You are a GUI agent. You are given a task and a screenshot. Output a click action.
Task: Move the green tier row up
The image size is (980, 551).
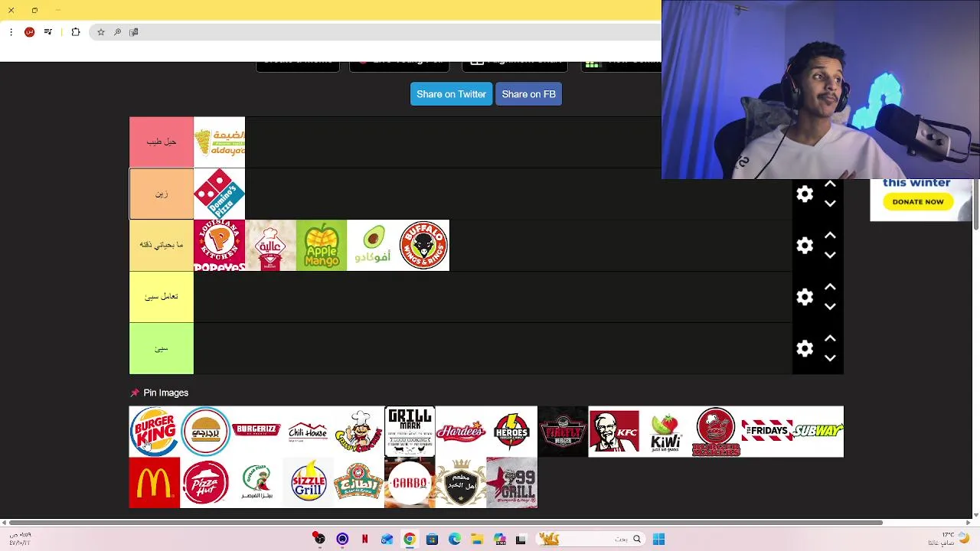[830, 338]
